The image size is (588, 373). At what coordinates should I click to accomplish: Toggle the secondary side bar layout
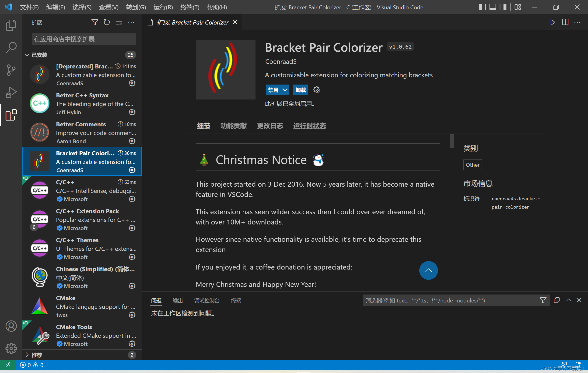(x=503, y=7)
